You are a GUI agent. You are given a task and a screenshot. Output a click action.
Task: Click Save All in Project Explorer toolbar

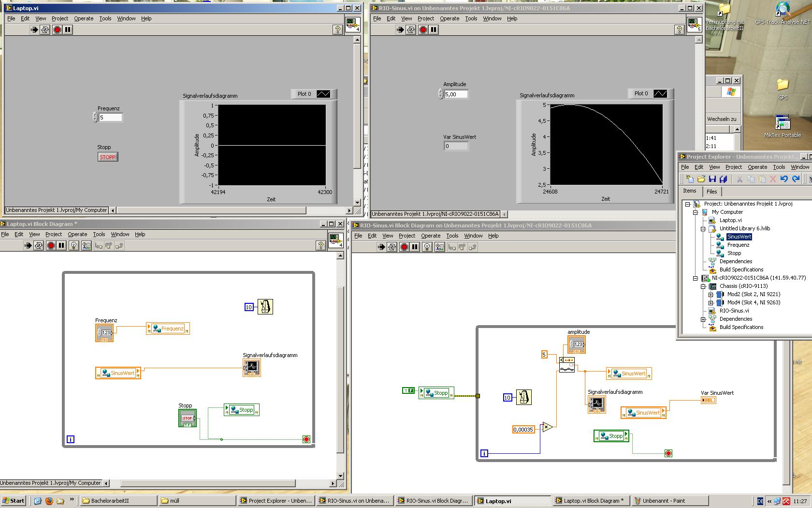[x=723, y=179]
